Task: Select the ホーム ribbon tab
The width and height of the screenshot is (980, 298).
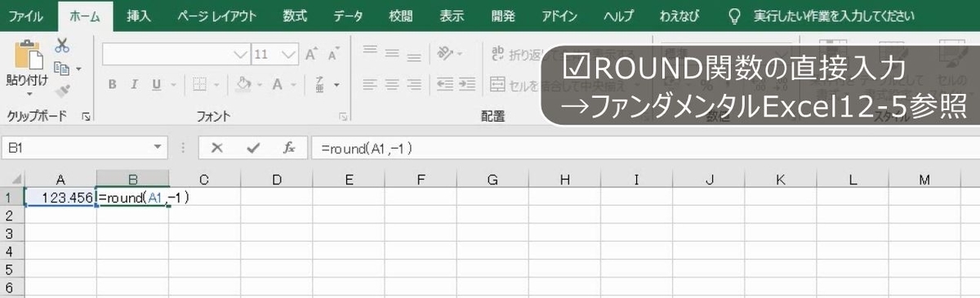Action: pos(86,16)
